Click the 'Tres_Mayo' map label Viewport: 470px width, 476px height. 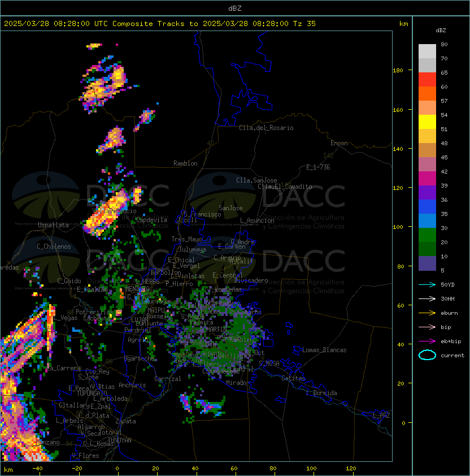(186, 239)
